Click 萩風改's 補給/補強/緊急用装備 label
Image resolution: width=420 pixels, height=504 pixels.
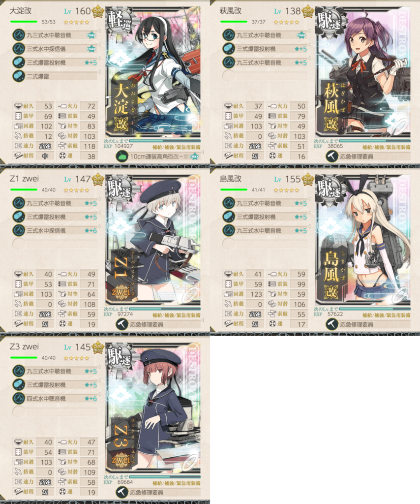[x=386, y=147]
